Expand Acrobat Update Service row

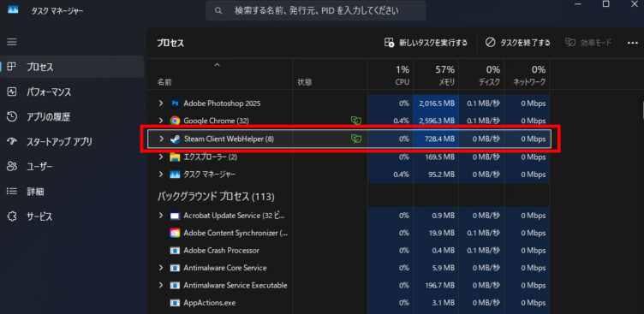161,215
